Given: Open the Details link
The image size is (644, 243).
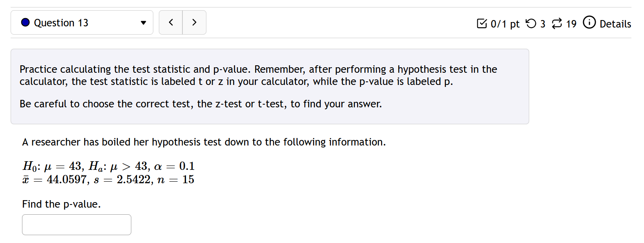Looking at the screenshot, I should 615,24.
